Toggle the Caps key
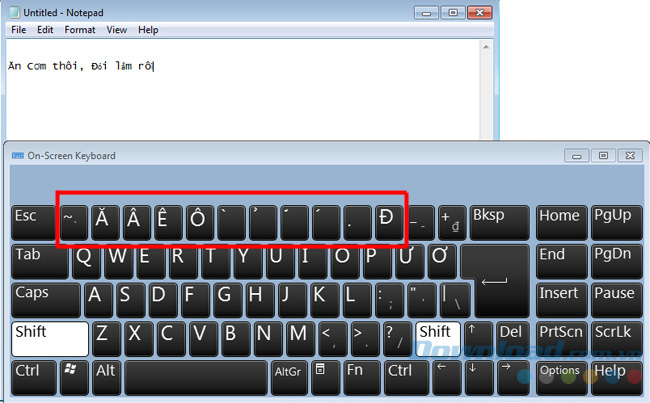The height and width of the screenshot is (403, 650). 46,300
